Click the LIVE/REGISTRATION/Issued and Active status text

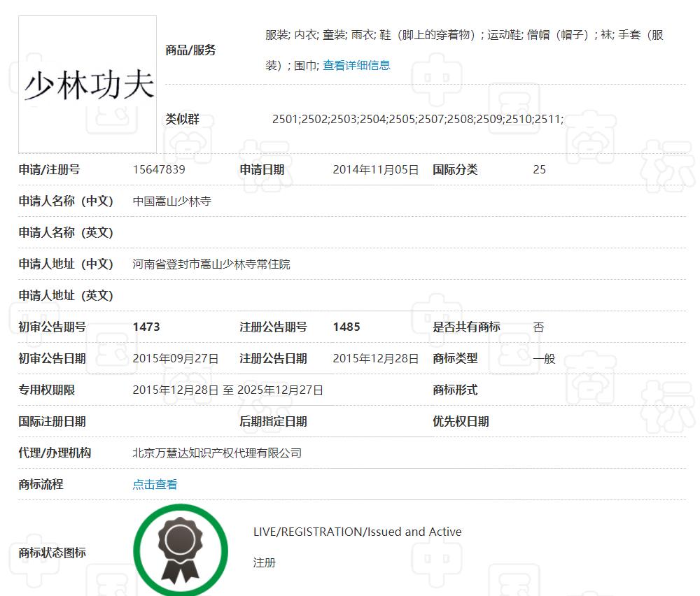[357, 532]
